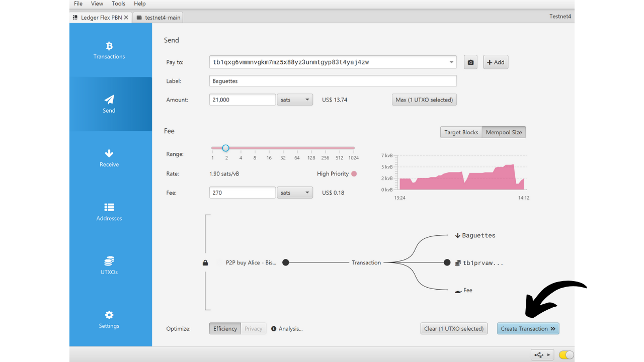Open the Transactions sidebar section
Viewport: 644px width, 362px height.
pos(109,50)
